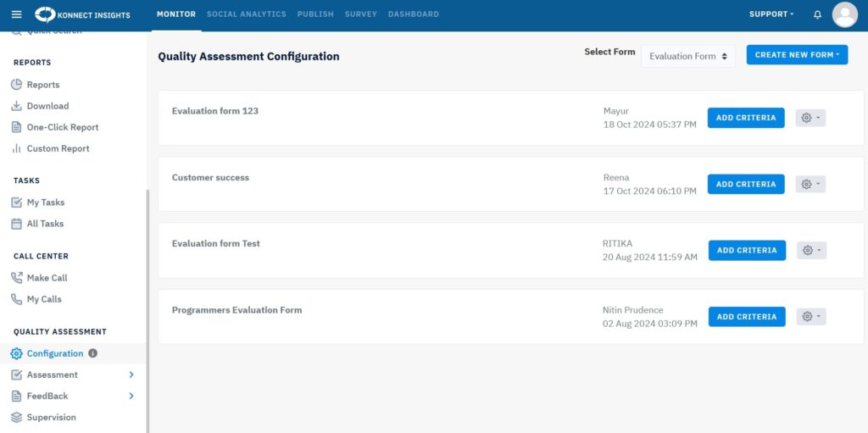Open the One-Click Report link
This screenshot has width=868, height=433.
(x=63, y=127)
